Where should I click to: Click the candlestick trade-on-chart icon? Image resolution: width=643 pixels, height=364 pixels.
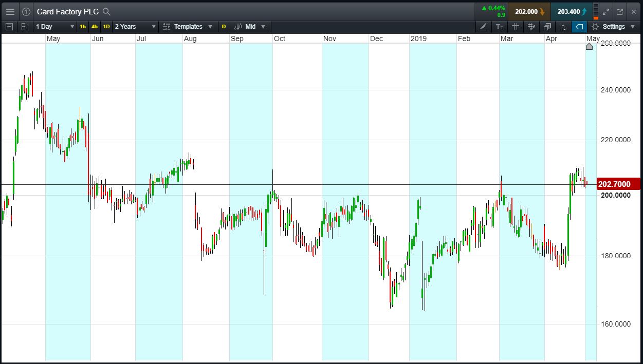[x=563, y=27]
